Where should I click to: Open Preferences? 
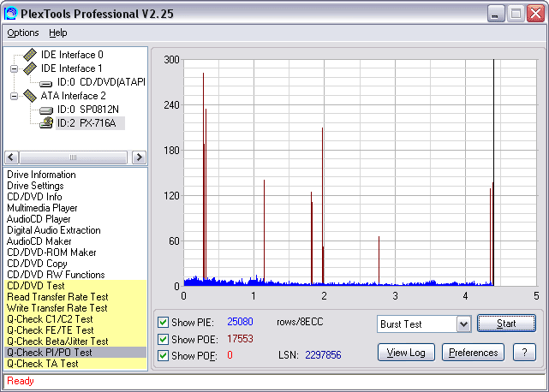click(473, 353)
